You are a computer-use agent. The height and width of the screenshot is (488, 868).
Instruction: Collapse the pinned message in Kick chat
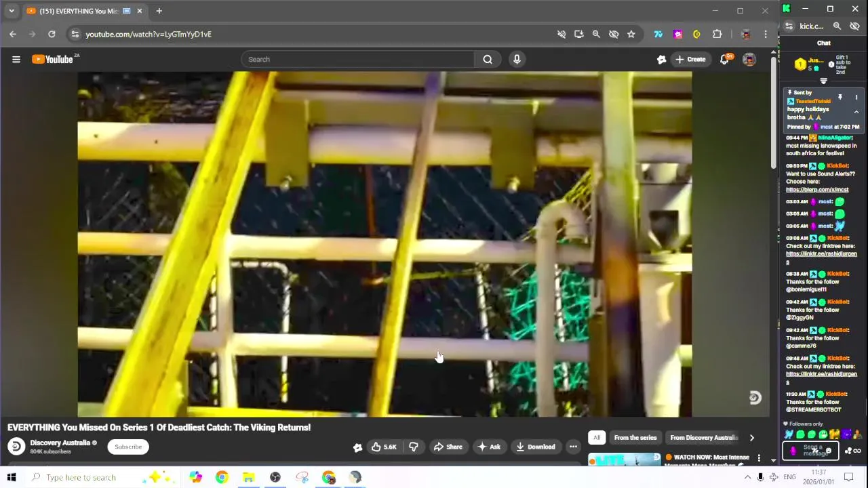click(856, 112)
